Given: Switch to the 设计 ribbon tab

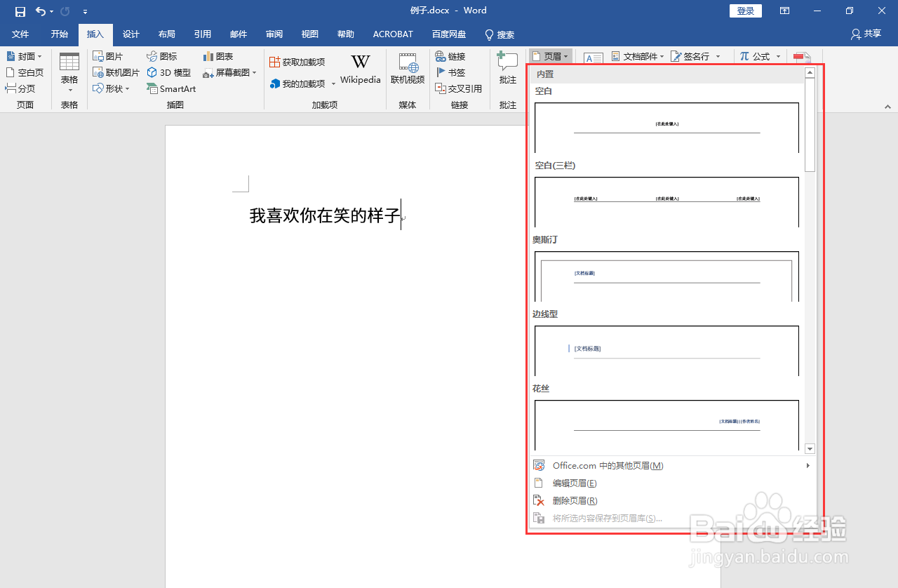Looking at the screenshot, I should 130,34.
